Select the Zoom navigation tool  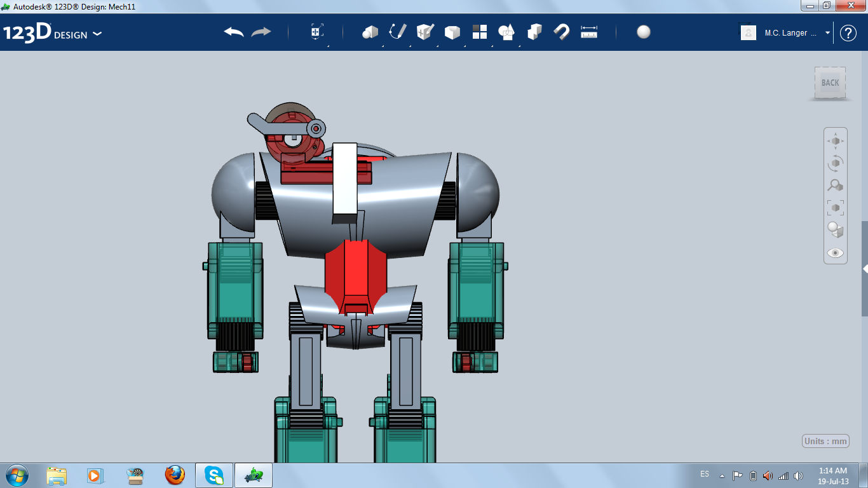pos(836,186)
